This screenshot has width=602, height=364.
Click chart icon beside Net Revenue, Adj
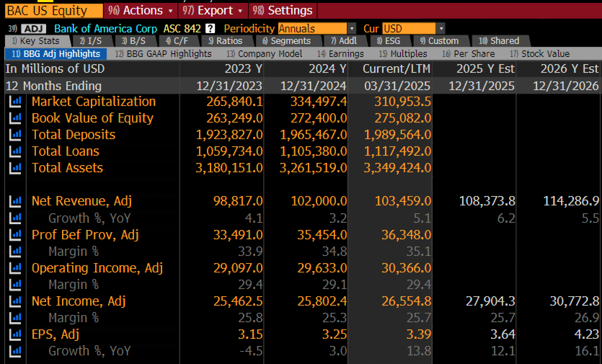tap(15, 201)
